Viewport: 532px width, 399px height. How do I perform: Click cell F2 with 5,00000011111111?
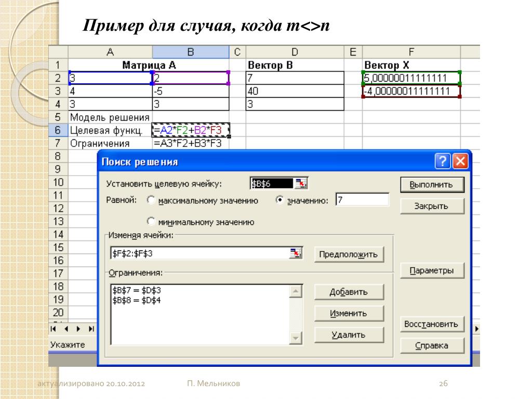pos(411,78)
